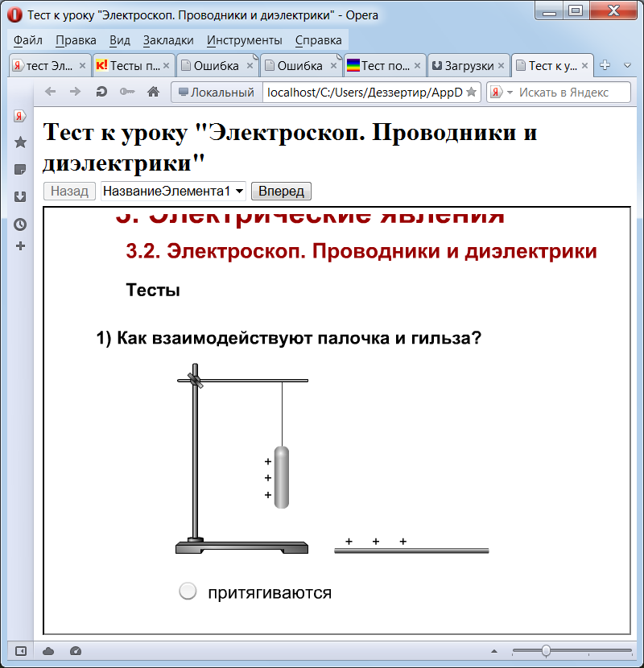Click the 'Тесты' heading
Screen dimensions: 644x668
point(153,290)
